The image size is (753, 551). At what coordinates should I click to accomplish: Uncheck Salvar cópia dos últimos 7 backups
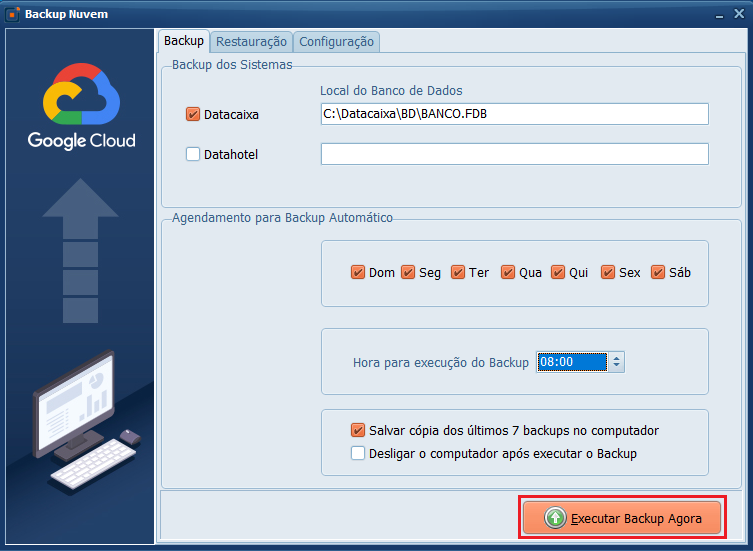click(x=358, y=430)
